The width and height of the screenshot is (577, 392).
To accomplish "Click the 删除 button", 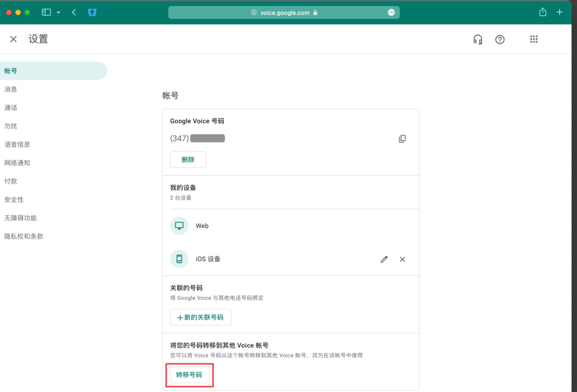I will point(188,160).
